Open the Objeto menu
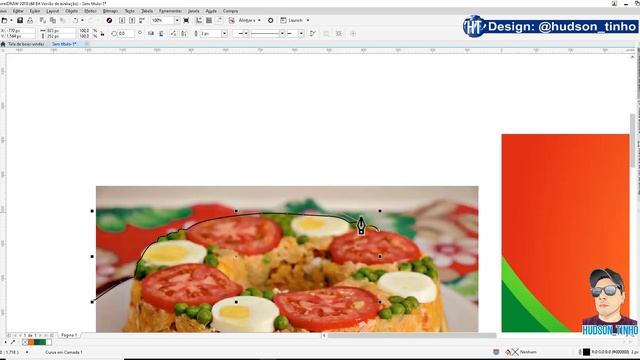The width and height of the screenshot is (640, 360). [x=71, y=11]
